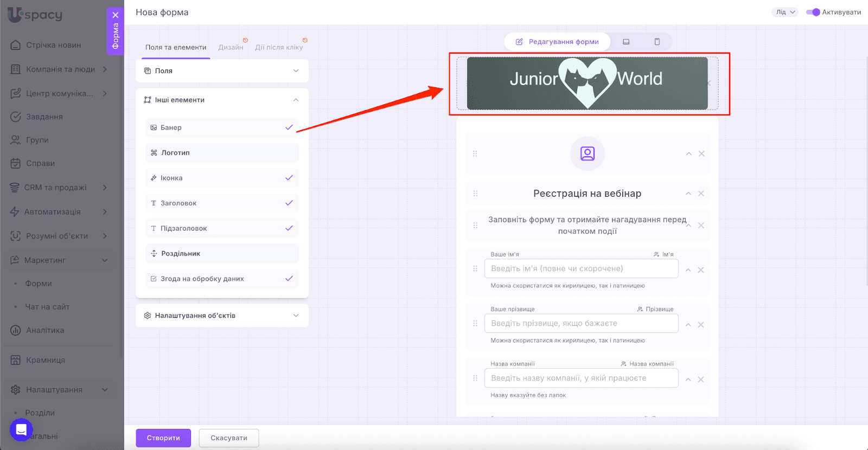Click the Ваше прізвище input field
This screenshot has width=868, height=450.
581,324
